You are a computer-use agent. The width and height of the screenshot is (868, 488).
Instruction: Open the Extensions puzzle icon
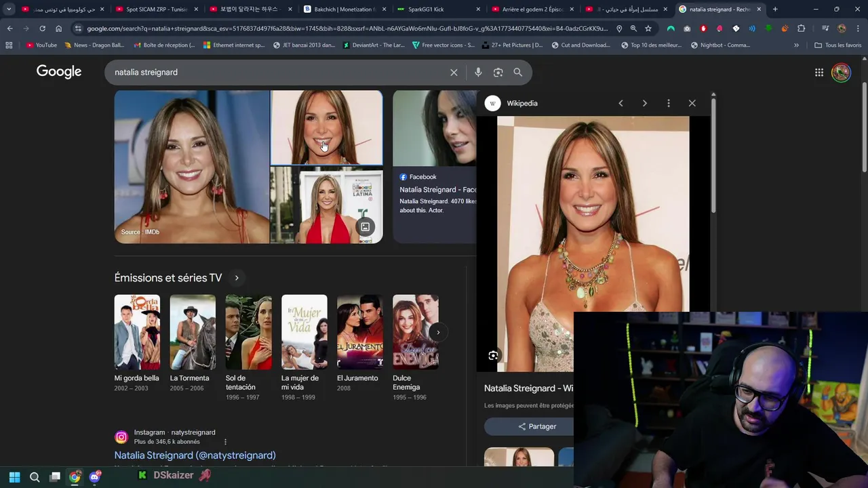point(801,28)
